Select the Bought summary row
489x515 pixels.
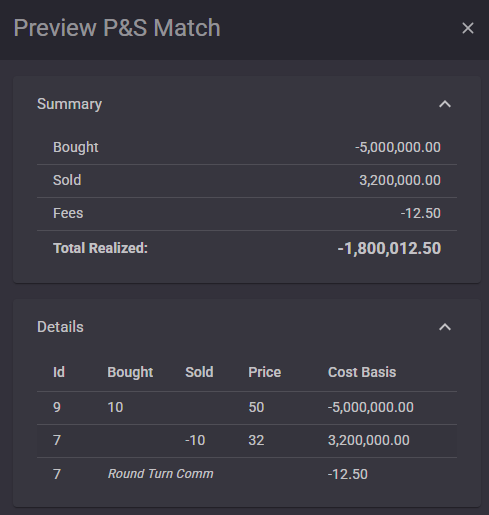point(247,148)
